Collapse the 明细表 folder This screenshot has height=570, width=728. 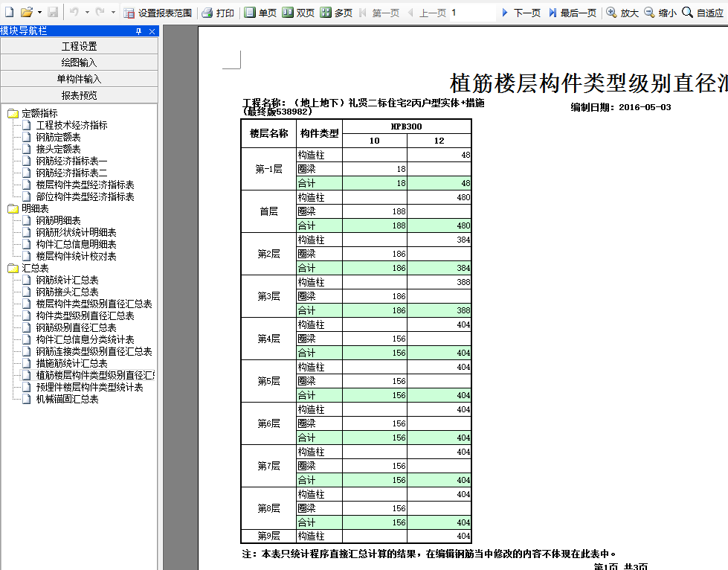[28, 208]
